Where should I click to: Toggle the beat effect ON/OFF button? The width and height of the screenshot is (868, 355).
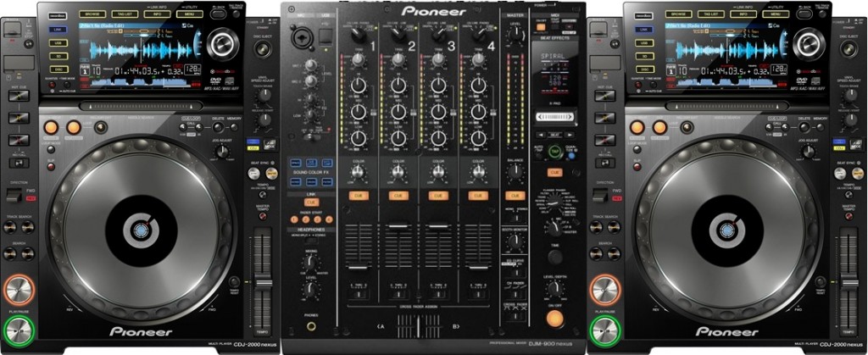point(553,319)
